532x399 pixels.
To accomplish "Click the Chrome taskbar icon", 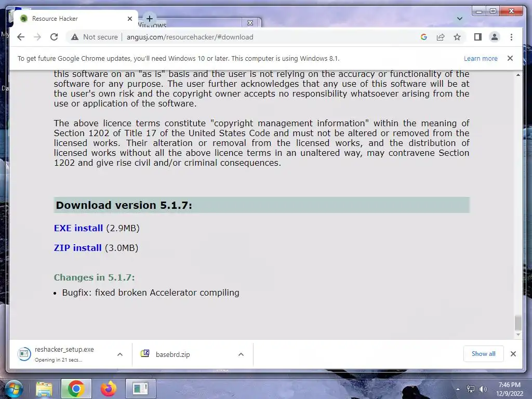I will [x=76, y=389].
